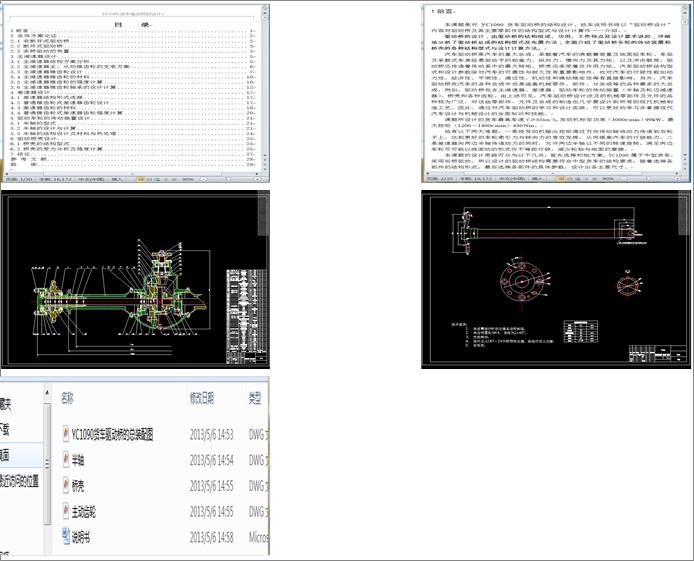The width and height of the screenshot is (694, 561).
Task: Click the drive axle assembly drawing in the CAD window
Action: tap(120, 297)
